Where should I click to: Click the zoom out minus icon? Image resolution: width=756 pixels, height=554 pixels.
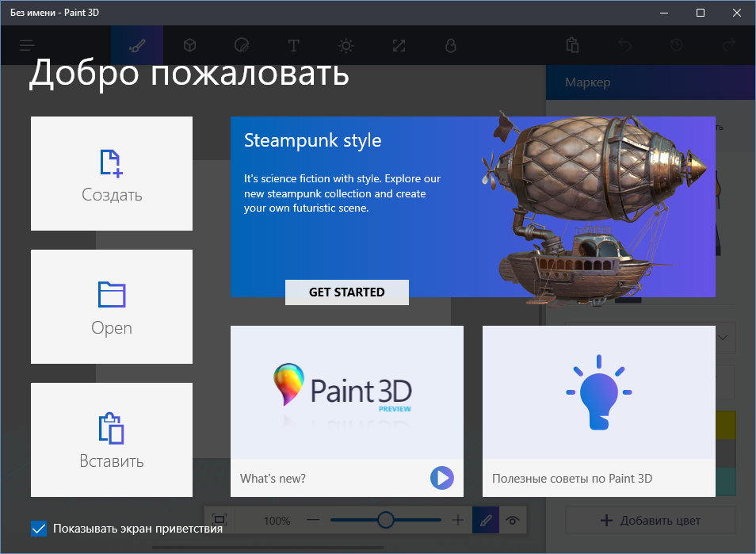pos(313,520)
